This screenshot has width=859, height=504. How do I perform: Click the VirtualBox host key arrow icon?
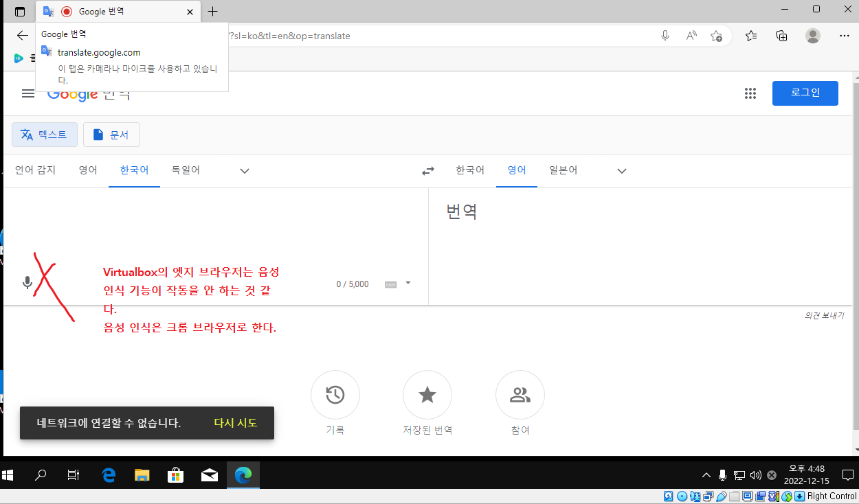click(x=800, y=496)
